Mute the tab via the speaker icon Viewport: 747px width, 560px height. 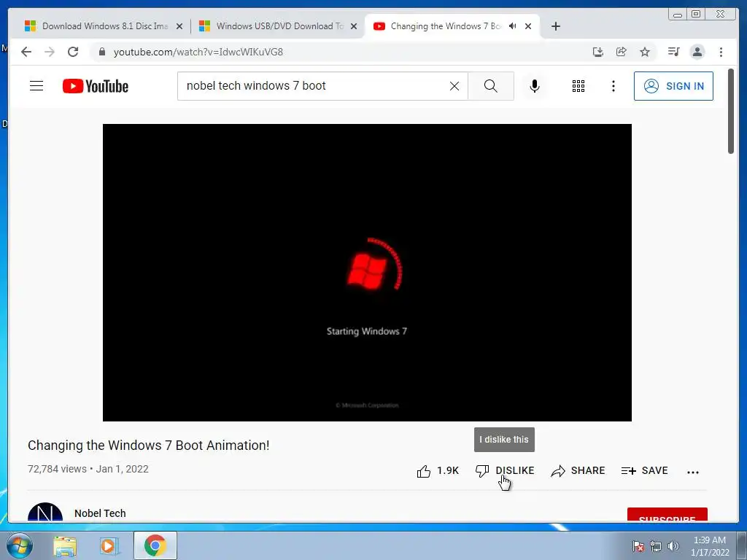click(512, 26)
